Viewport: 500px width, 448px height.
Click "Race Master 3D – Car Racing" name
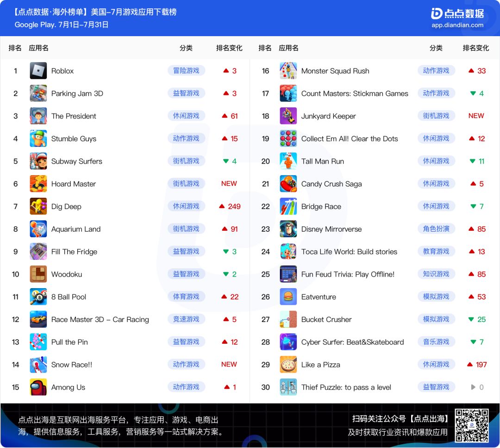tap(100, 319)
